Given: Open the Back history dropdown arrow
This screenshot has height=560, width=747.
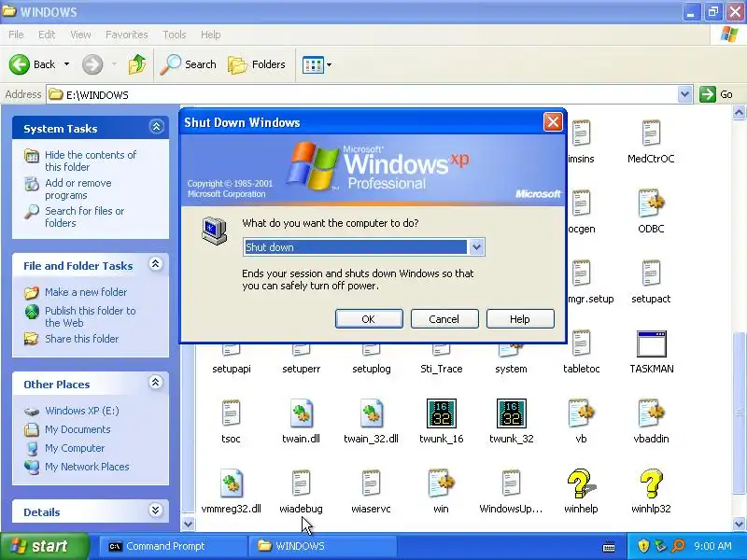Looking at the screenshot, I should point(66,64).
